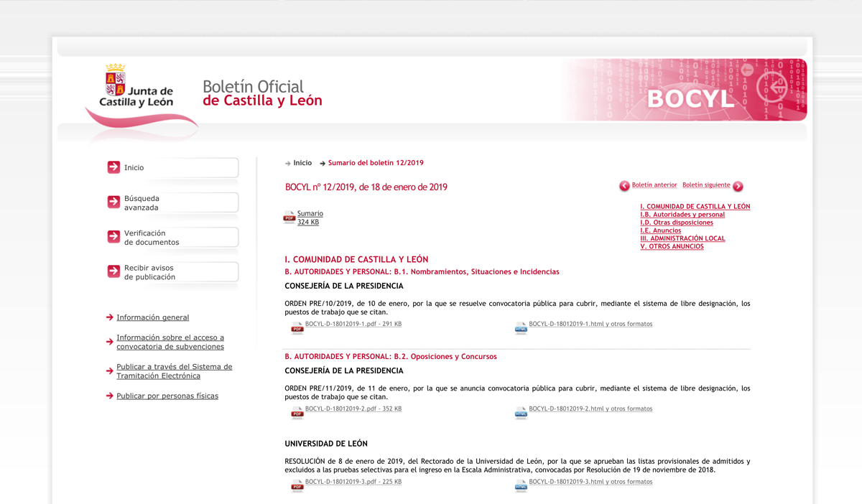Jump to V. OTROS ANUNCIOS section

tap(672, 246)
